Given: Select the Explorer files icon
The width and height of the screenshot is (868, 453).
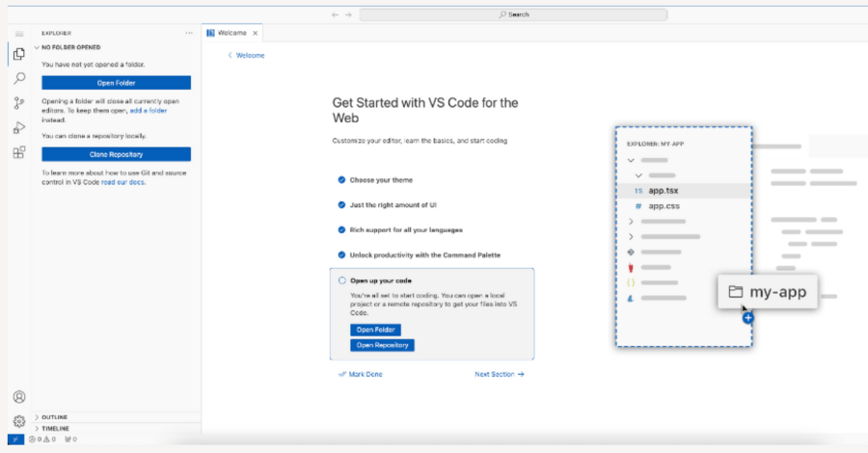Looking at the screenshot, I should (19, 54).
